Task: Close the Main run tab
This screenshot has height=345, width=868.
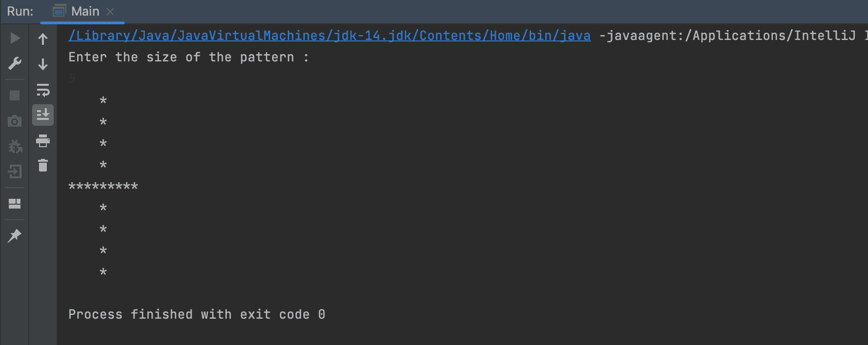Action: point(110,12)
